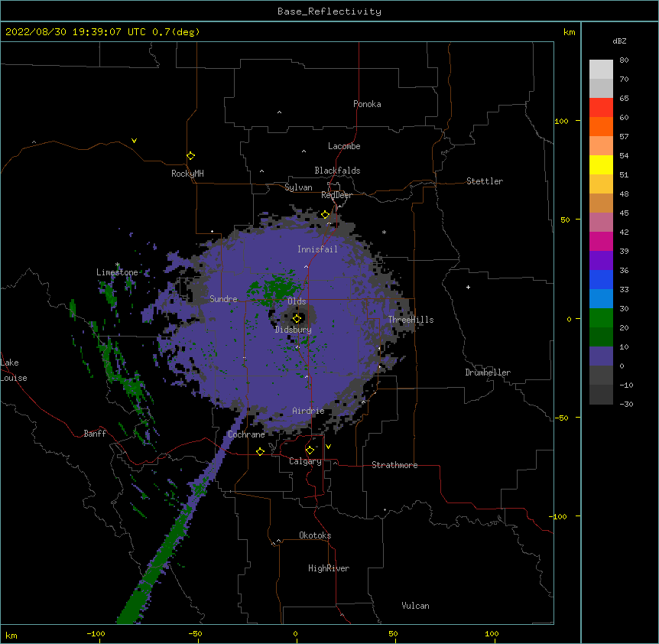Screen dimensions: 659x644
Task: Click the Blackfalds city label
Action: pyautogui.click(x=337, y=171)
